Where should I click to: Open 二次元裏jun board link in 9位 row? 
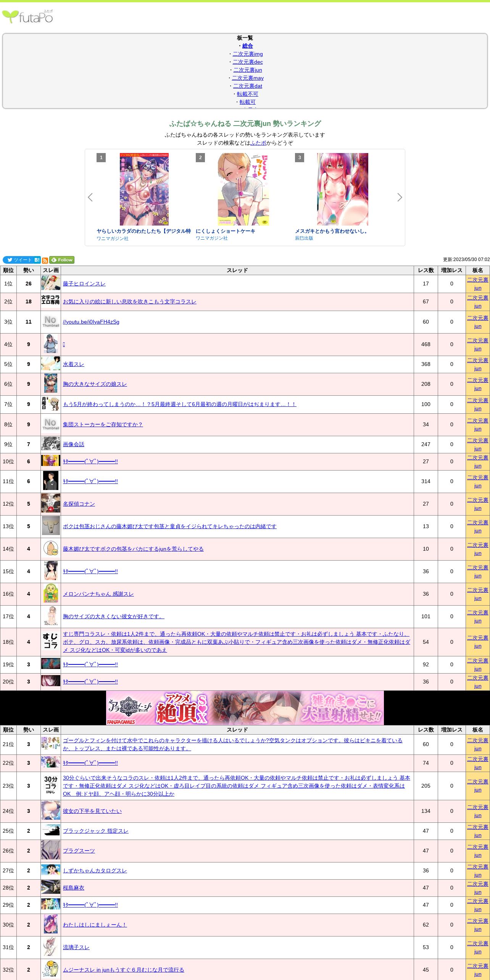478,444
